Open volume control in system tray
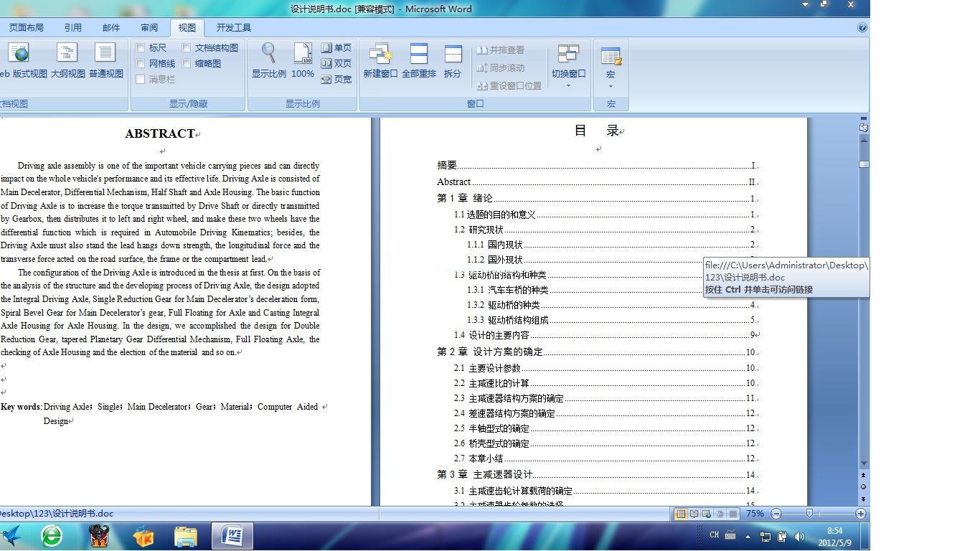The width and height of the screenshot is (980, 551). tap(798, 536)
